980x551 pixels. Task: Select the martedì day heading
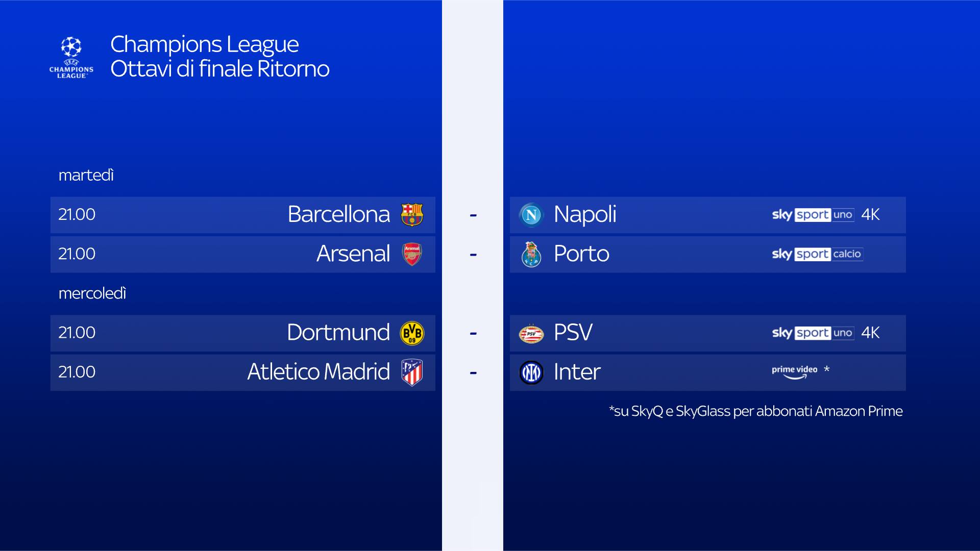coord(86,175)
